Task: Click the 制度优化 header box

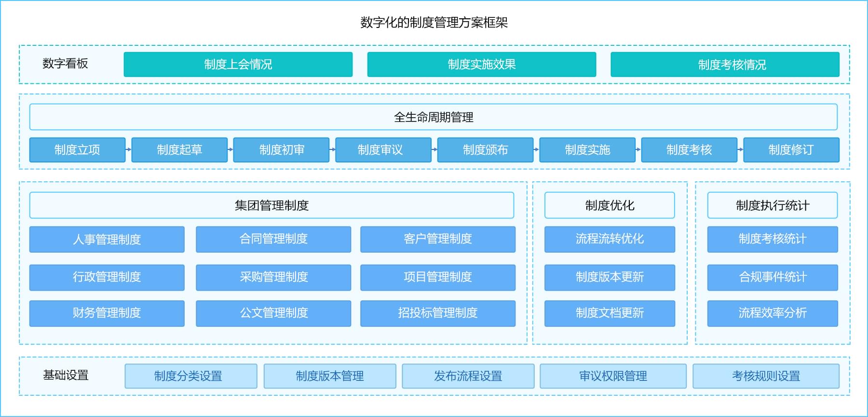Action: click(610, 205)
